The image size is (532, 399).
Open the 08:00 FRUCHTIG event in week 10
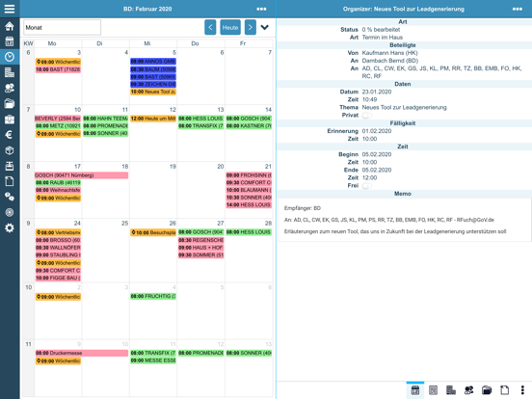coord(153,296)
